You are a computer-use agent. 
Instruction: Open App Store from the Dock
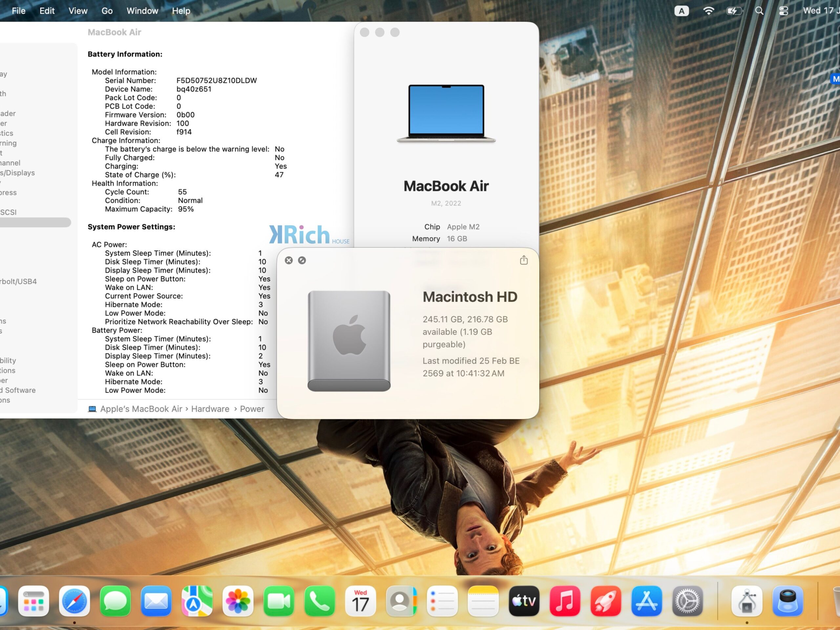pos(647,601)
